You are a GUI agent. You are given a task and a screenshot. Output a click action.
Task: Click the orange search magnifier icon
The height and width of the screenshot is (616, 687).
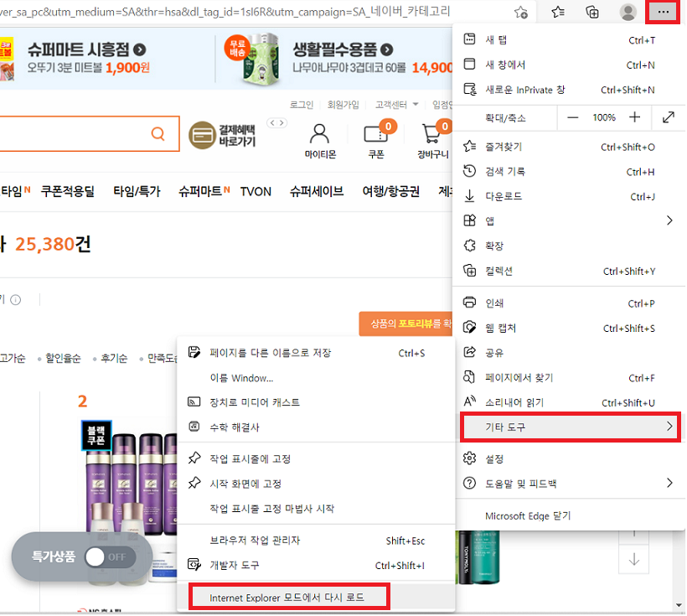click(x=158, y=134)
